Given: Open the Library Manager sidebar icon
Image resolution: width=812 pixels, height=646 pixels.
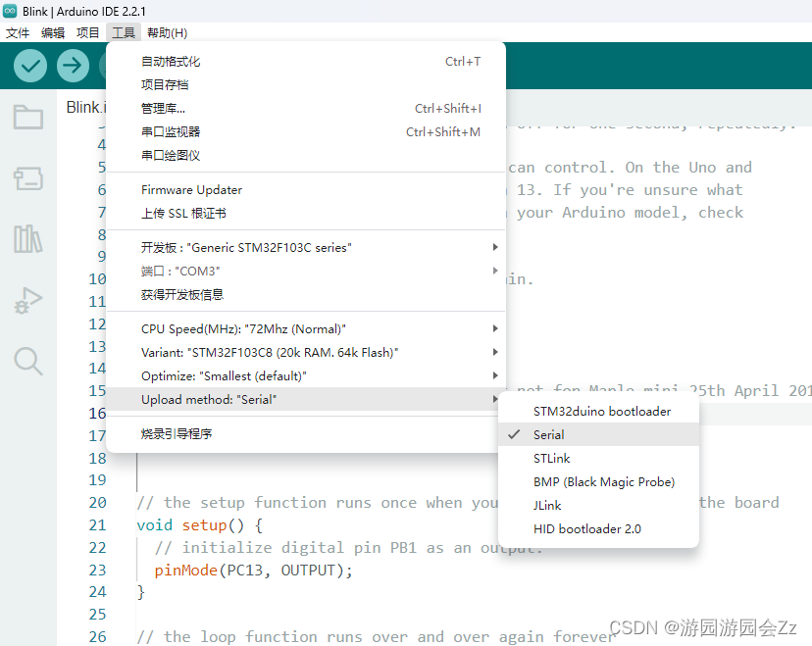Looking at the screenshot, I should pos(28,238).
